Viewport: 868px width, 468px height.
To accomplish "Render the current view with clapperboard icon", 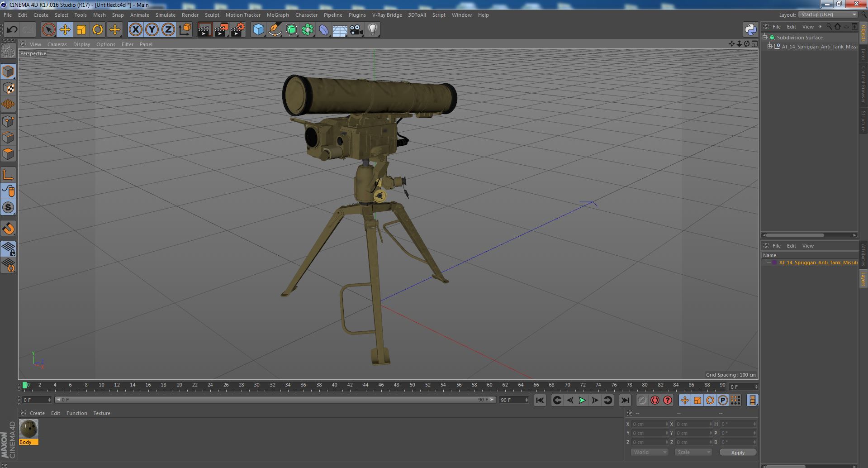I will [204, 30].
